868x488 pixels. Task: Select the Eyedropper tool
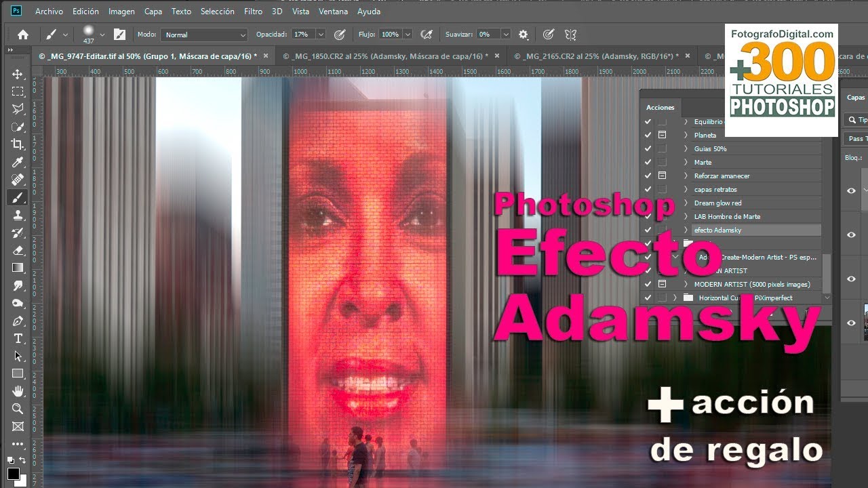(18, 162)
